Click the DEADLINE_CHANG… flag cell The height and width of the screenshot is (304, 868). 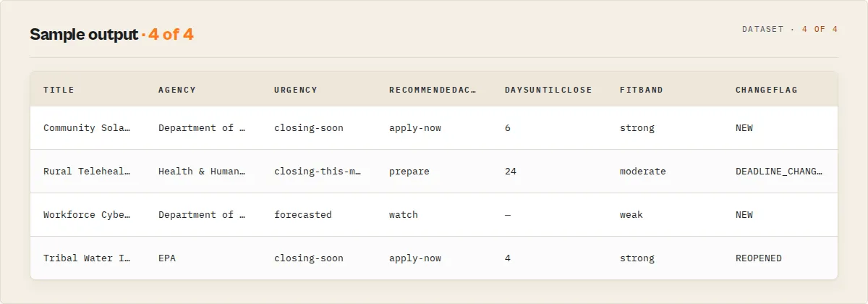click(779, 172)
